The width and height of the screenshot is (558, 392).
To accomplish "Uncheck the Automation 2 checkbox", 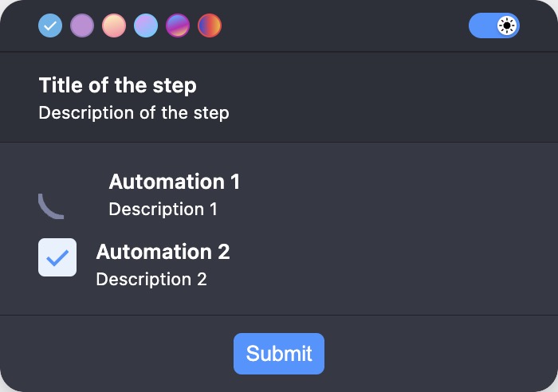I will click(x=57, y=257).
